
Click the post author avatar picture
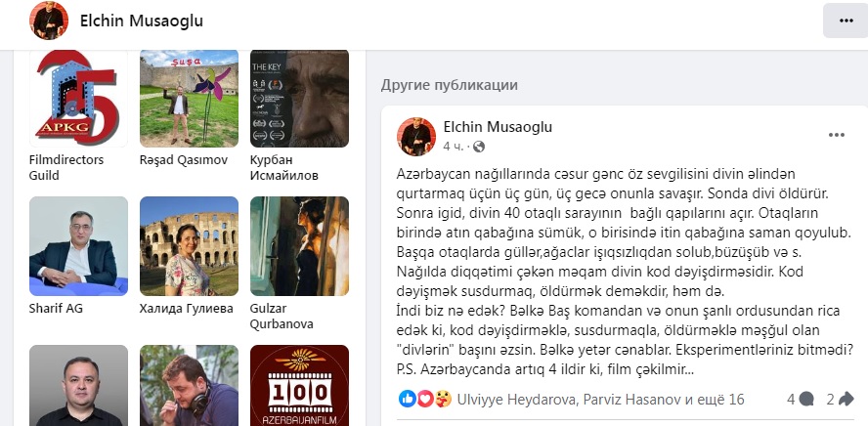[416, 136]
